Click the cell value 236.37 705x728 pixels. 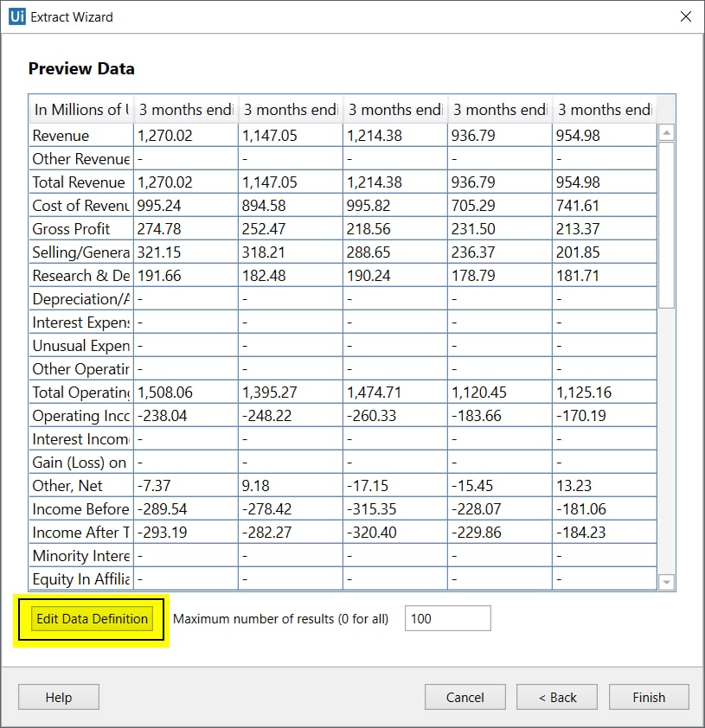[500, 252]
